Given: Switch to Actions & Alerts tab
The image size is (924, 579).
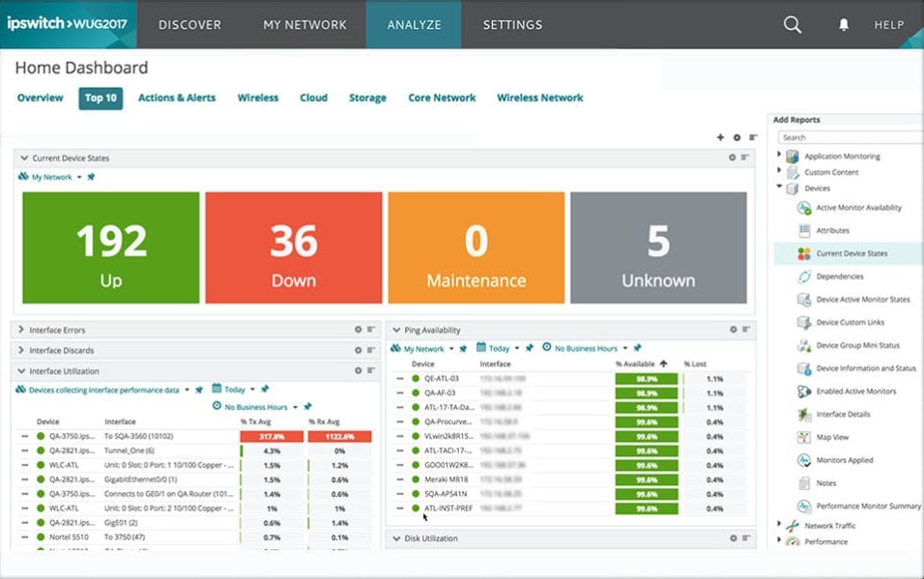Looking at the screenshot, I should coord(177,98).
